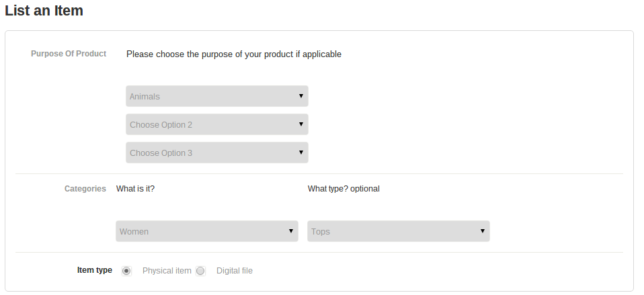Select the Digital file radio button
This screenshot has height=295, width=644.
[200, 271]
